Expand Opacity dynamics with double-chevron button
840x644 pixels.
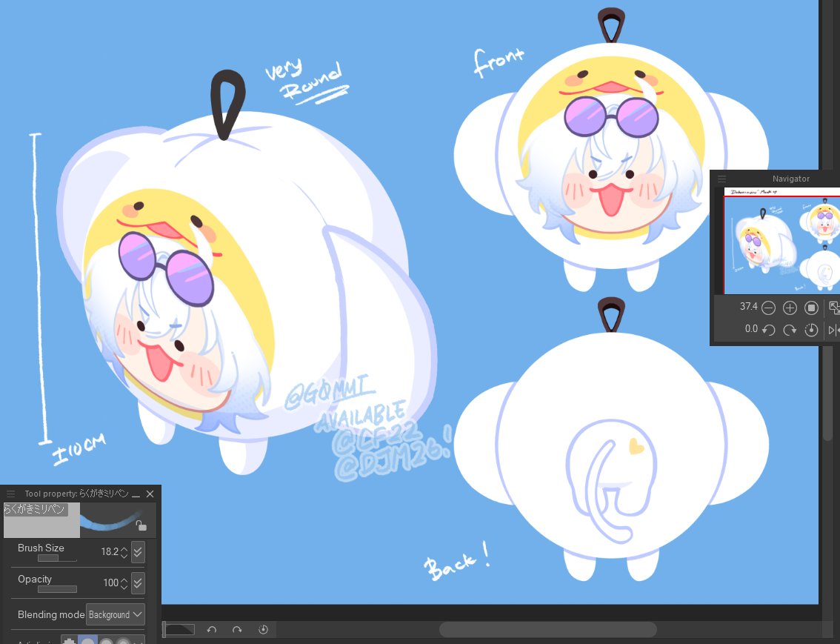[x=138, y=583]
